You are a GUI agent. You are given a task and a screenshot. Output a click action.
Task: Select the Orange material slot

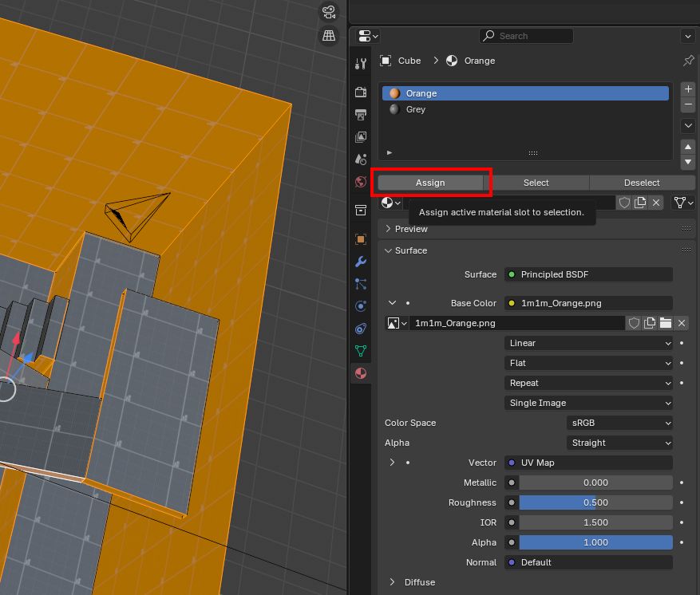click(x=421, y=93)
